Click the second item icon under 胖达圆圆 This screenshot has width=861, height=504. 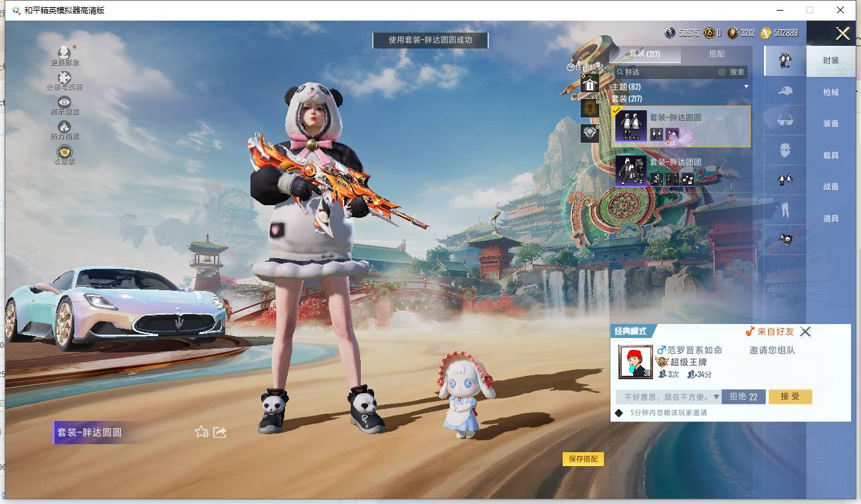[672, 135]
